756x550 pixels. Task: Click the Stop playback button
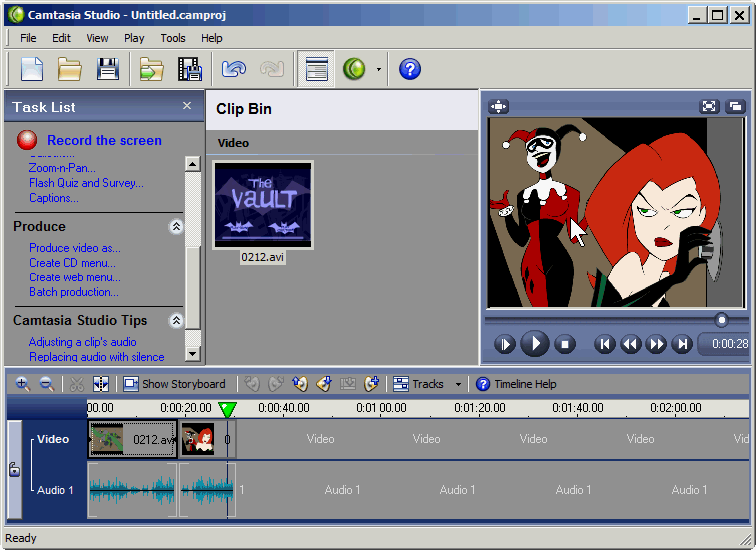point(565,344)
